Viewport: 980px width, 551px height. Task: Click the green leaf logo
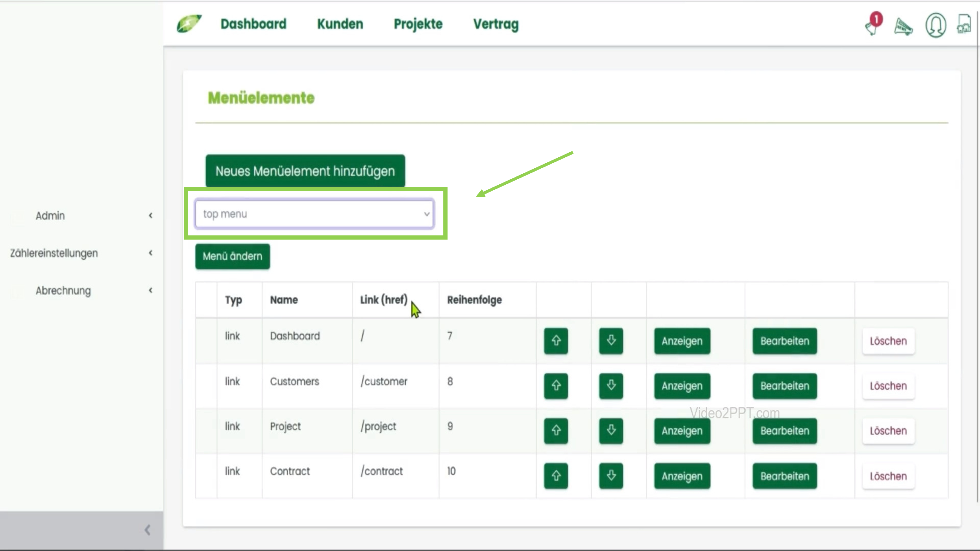point(189,23)
